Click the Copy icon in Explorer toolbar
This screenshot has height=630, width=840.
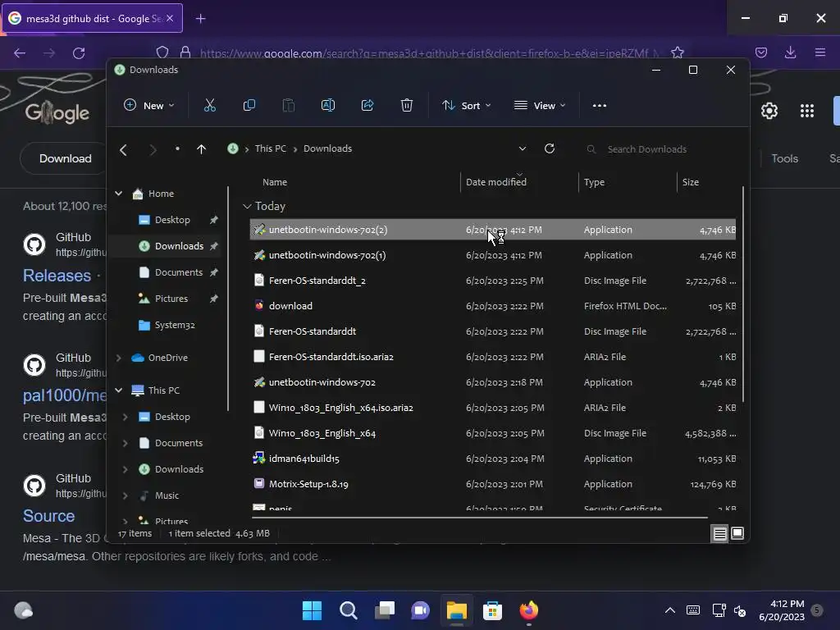click(x=249, y=106)
